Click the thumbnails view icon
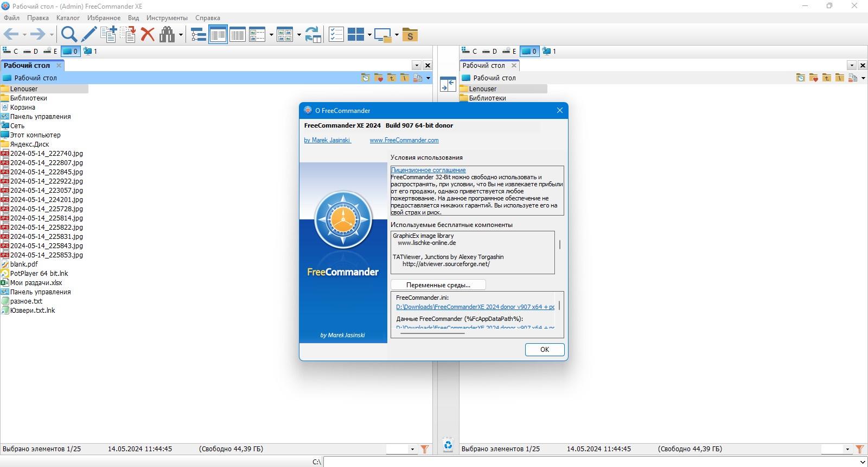 point(285,35)
